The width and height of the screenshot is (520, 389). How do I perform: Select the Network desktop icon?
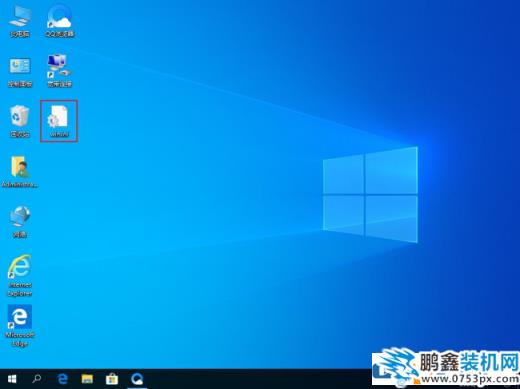coord(20,221)
